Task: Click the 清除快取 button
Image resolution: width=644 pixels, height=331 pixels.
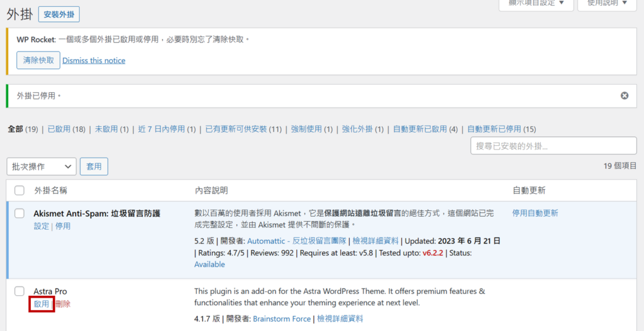Action: coord(38,60)
